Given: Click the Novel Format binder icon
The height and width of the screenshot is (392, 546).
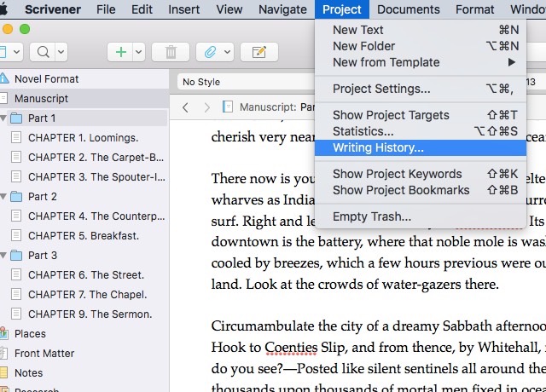Looking at the screenshot, I should (4, 78).
